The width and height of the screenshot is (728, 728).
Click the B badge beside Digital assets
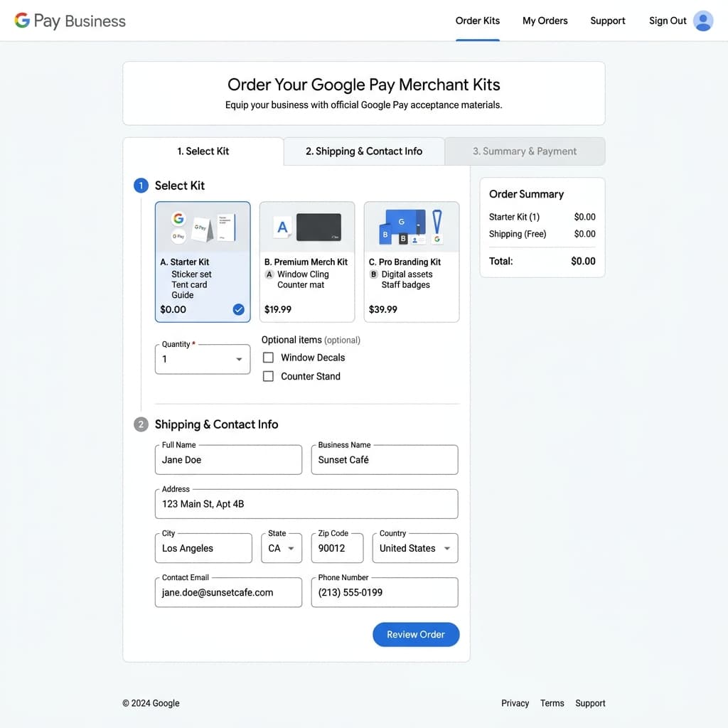pyautogui.click(x=374, y=274)
